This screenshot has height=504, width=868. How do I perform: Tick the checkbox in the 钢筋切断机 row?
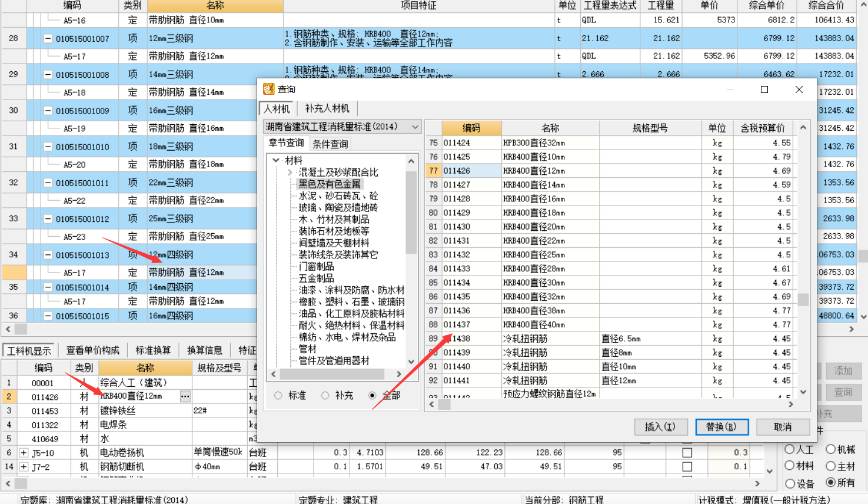[687, 466]
